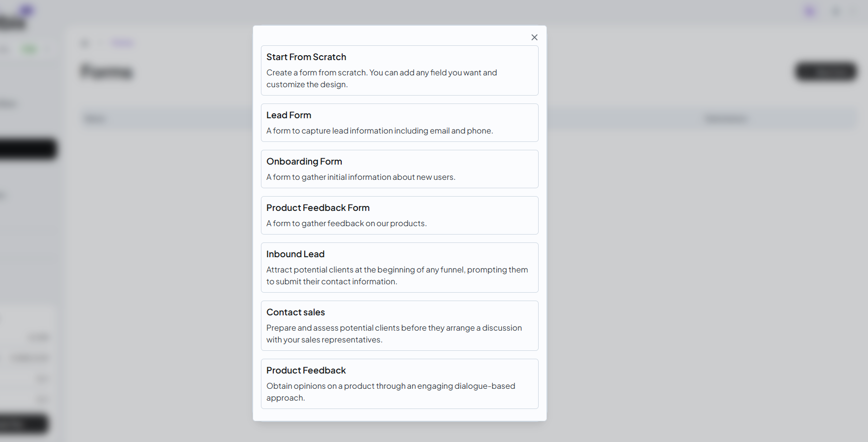The image size is (868, 442).
Task: Choose the Start From Scratch template
Action: (x=306, y=57)
